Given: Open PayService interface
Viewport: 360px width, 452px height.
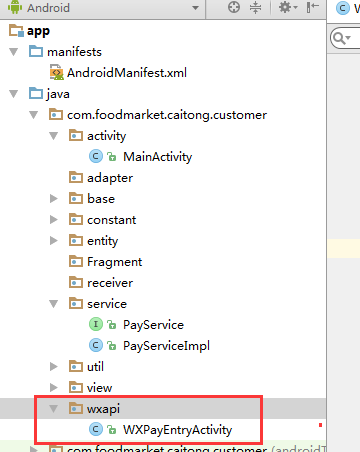Looking at the screenshot, I should pyautogui.click(x=153, y=325).
